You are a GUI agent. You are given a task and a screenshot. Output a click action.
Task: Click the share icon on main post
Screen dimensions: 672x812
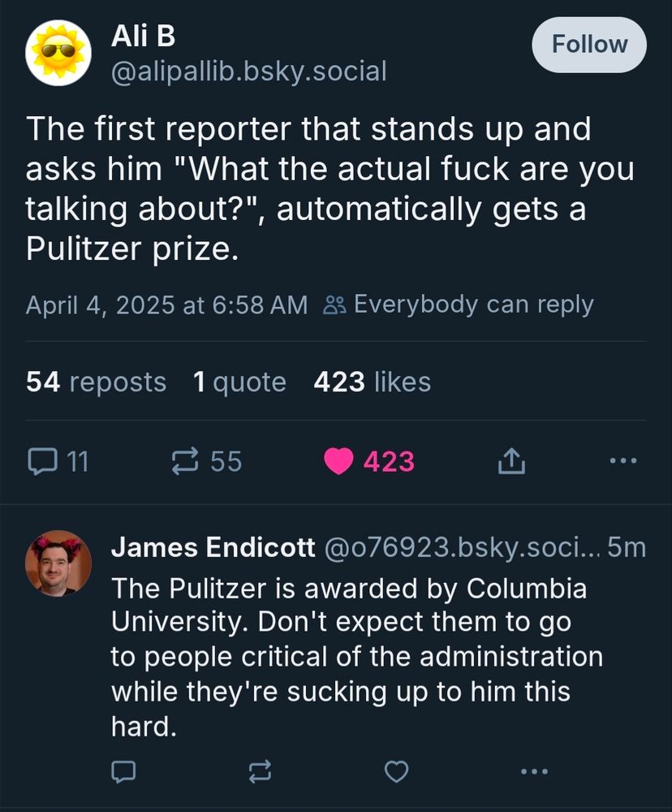point(511,461)
